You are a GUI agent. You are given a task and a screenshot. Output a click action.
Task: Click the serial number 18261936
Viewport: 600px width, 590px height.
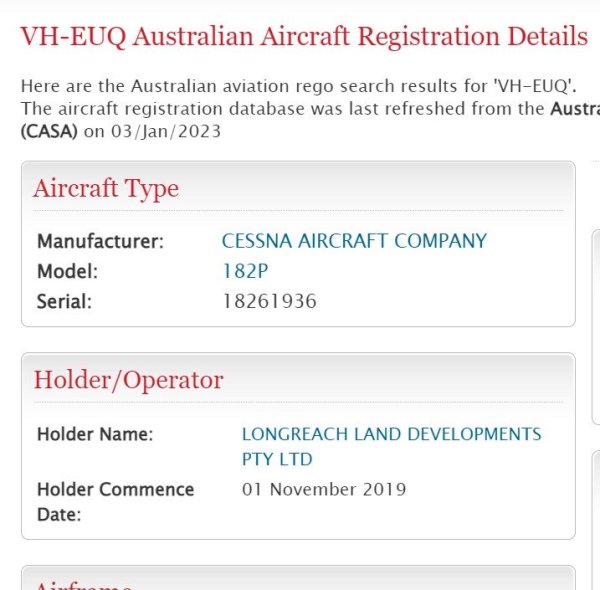coord(269,301)
